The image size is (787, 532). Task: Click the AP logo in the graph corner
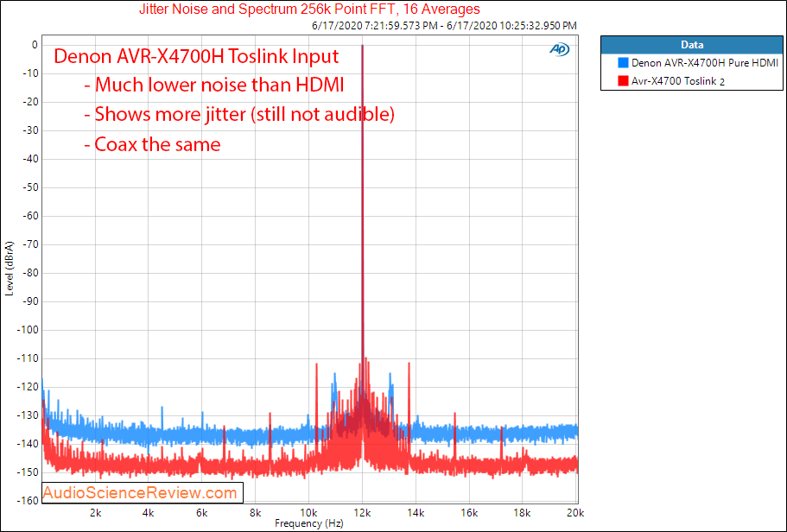(560, 49)
